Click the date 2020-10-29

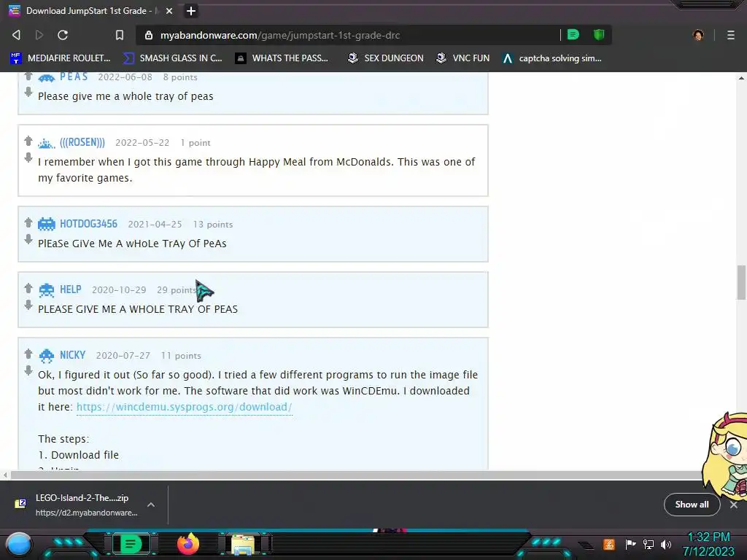coord(119,290)
